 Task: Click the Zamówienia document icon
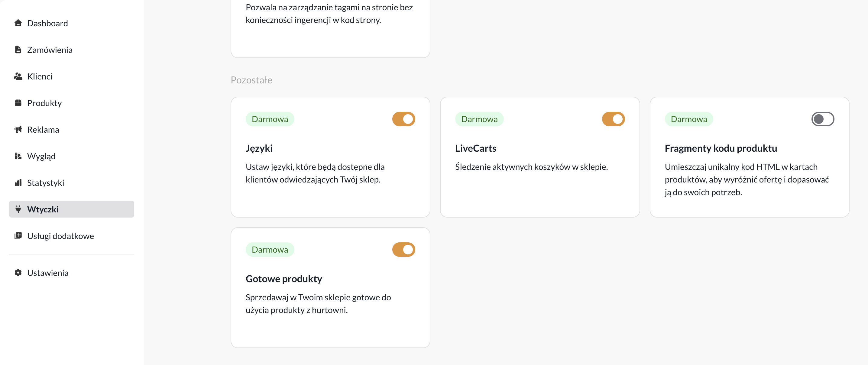point(18,50)
